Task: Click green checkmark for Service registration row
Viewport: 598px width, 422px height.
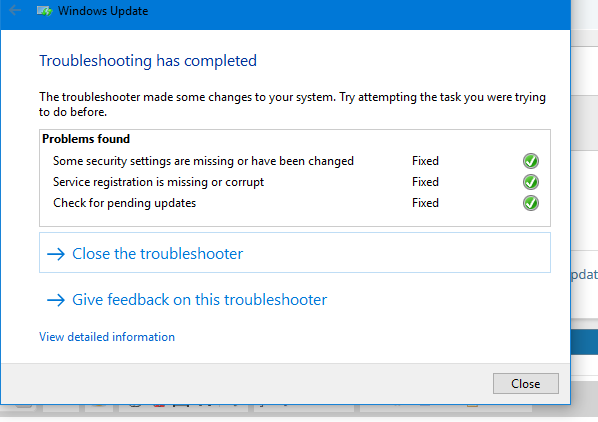Action: click(x=530, y=182)
